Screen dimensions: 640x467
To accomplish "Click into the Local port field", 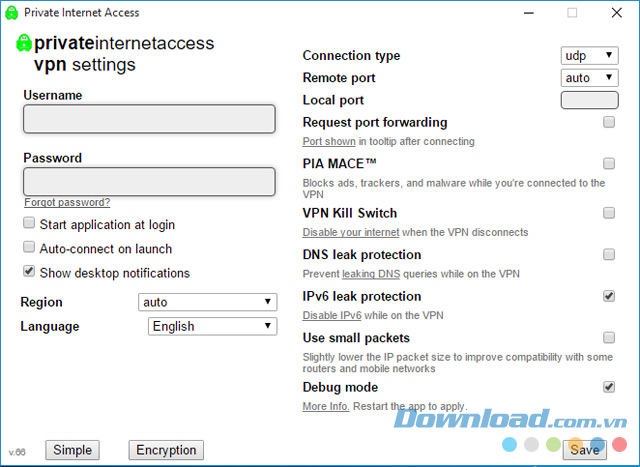I will pos(589,100).
